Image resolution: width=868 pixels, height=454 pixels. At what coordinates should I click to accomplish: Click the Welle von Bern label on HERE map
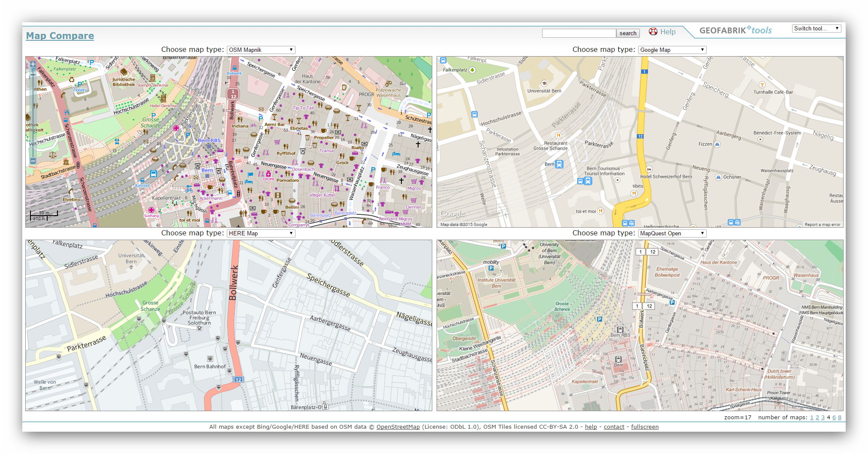click(45, 385)
